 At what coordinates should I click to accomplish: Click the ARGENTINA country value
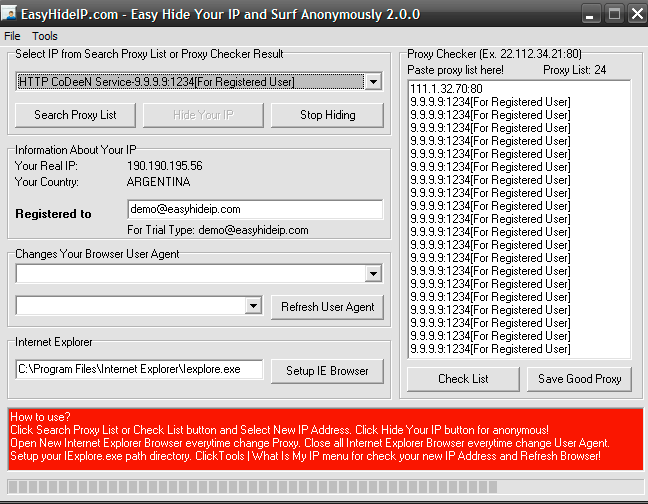point(159,182)
